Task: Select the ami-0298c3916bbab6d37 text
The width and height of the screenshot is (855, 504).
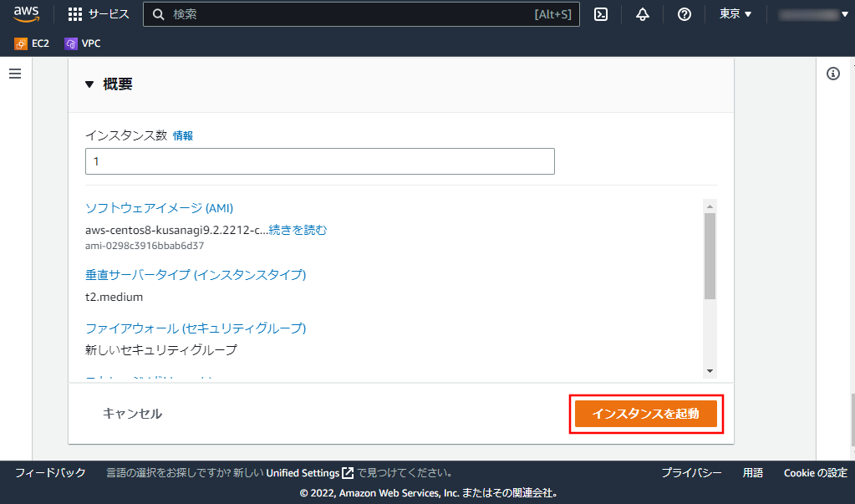Action: (x=145, y=246)
